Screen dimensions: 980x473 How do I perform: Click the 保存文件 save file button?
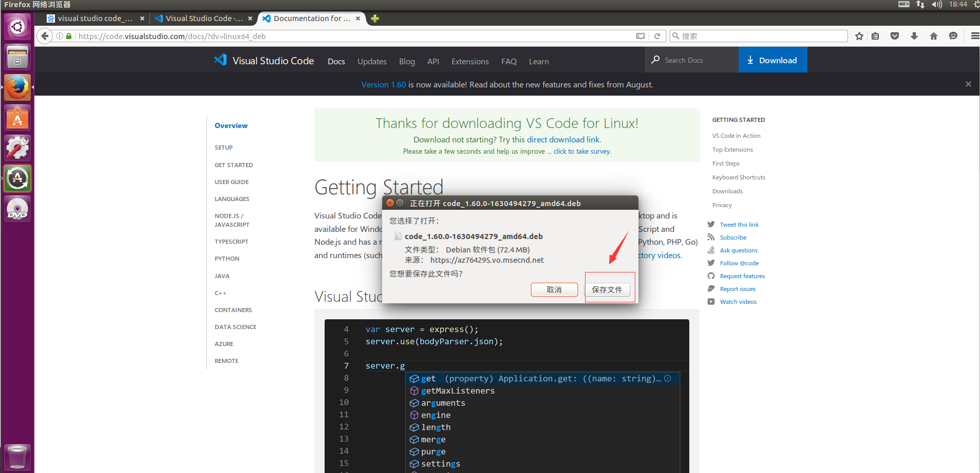tap(607, 289)
